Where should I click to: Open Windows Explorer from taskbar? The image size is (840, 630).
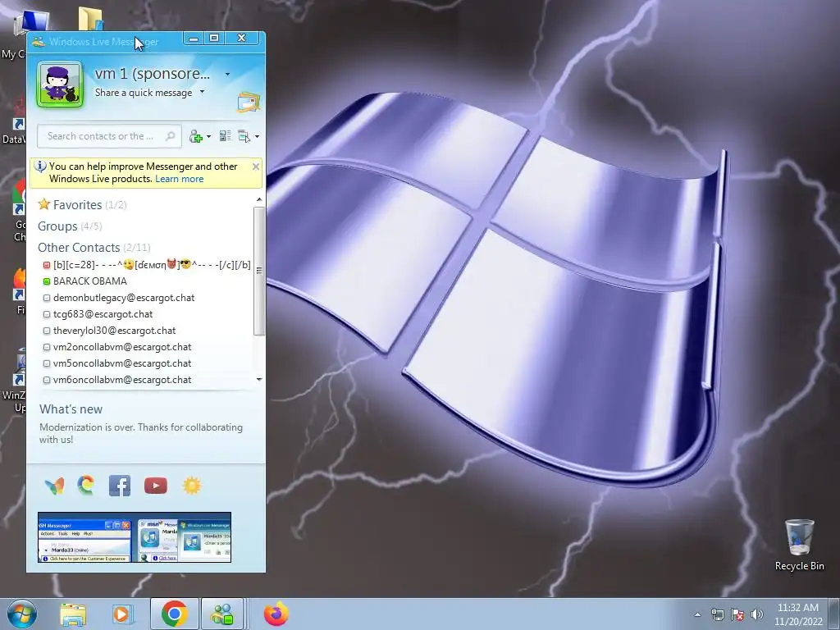73,614
